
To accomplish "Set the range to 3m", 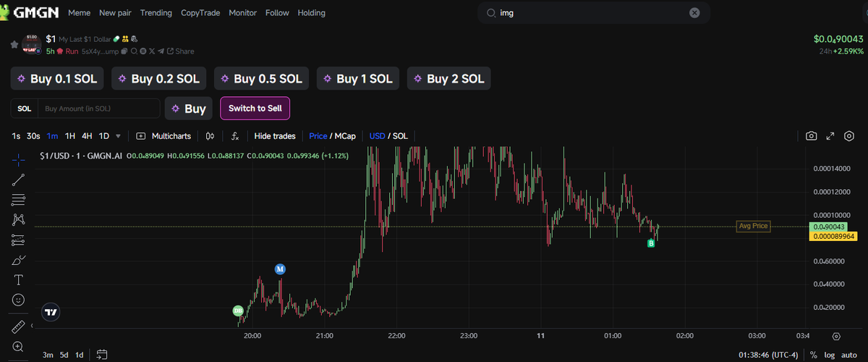I will pyautogui.click(x=48, y=355).
